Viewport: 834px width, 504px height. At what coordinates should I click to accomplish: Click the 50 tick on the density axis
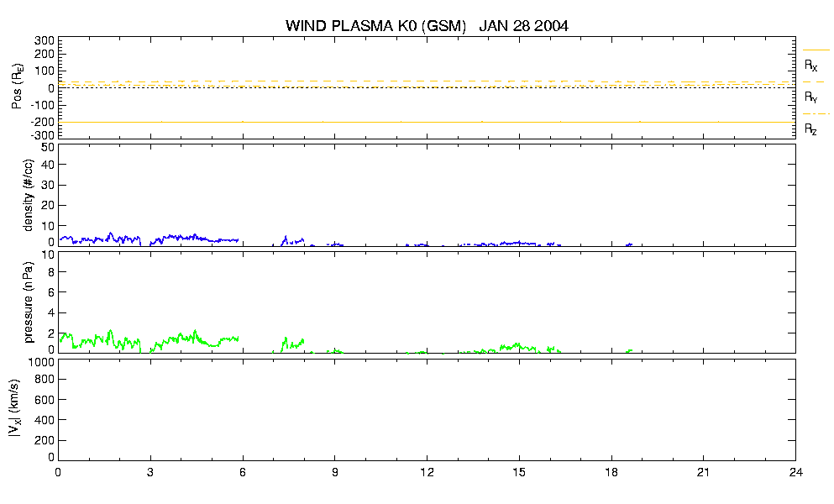click(x=48, y=148)
